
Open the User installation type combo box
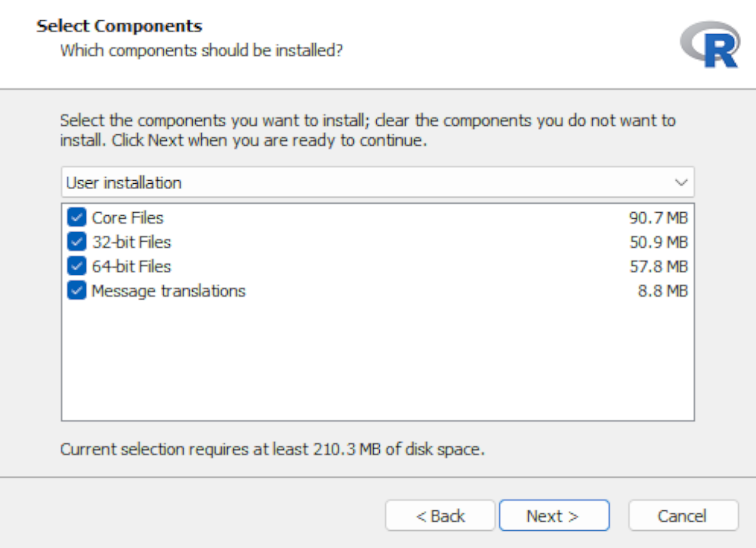coord(377,183)
